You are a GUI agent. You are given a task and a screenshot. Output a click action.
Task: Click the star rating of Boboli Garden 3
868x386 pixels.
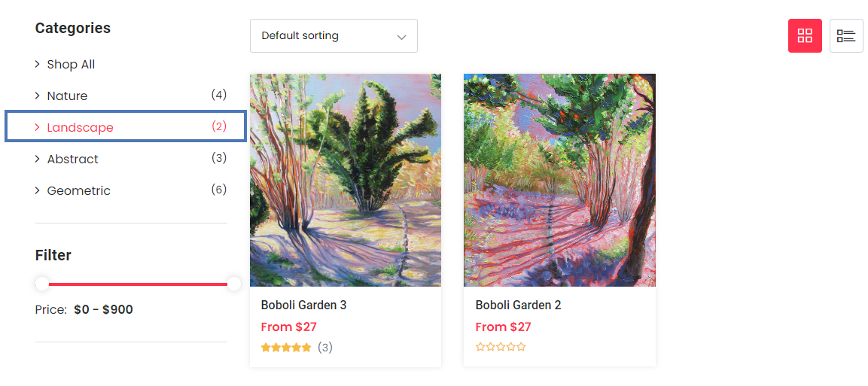point(286,348)
